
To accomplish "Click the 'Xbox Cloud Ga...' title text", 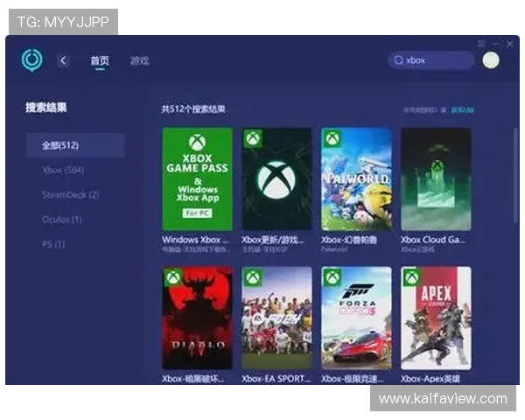I will pyautogui.click(x=433, y=240).
